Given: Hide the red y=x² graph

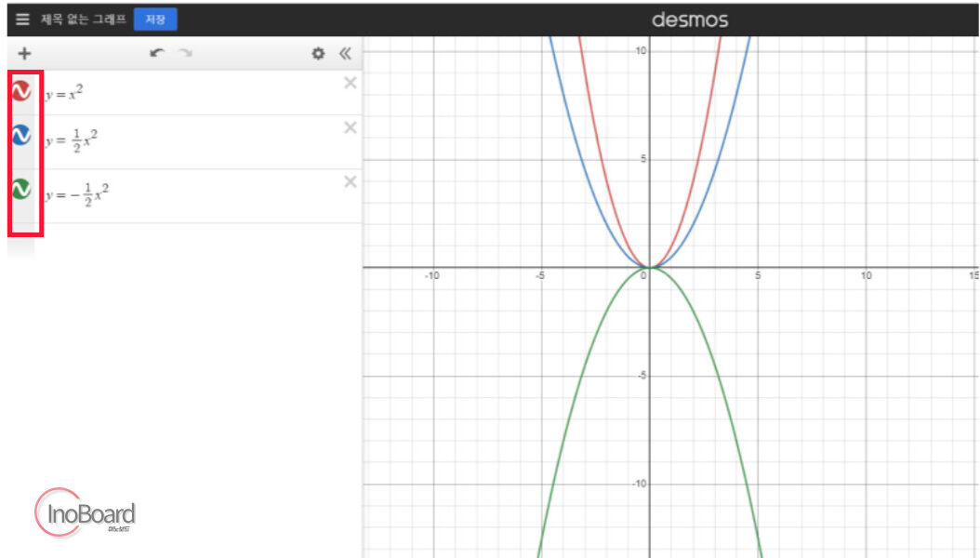Looking at the screenshot, I should (21, 91).
